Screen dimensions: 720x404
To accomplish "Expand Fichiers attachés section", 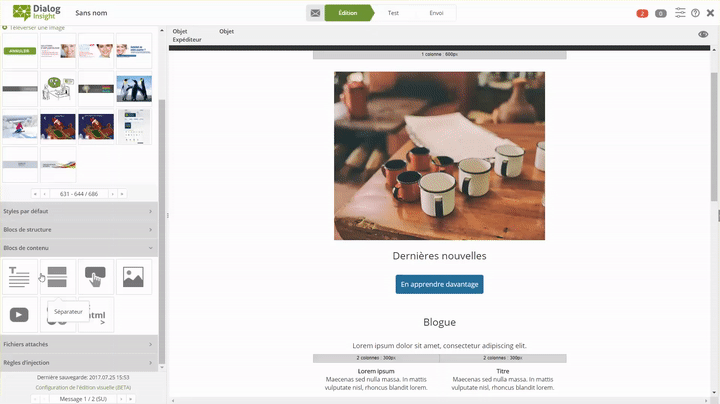I will [x=79, y=344].
